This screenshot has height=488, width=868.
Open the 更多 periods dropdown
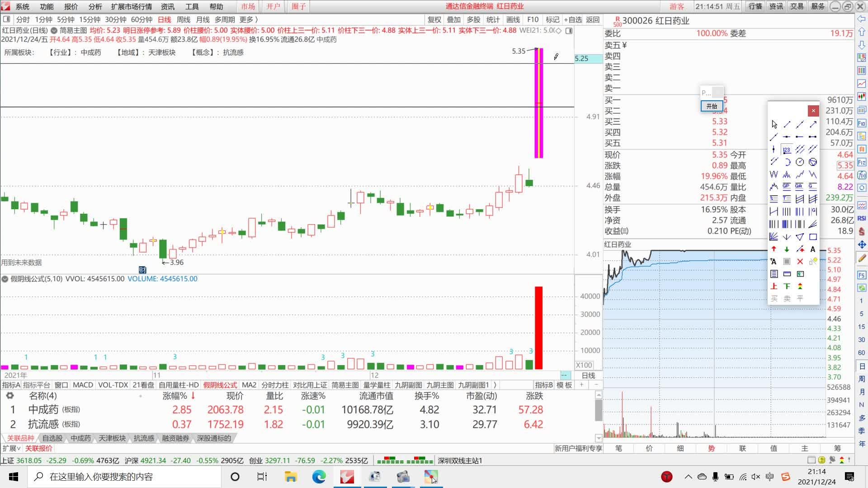(249, 19)
